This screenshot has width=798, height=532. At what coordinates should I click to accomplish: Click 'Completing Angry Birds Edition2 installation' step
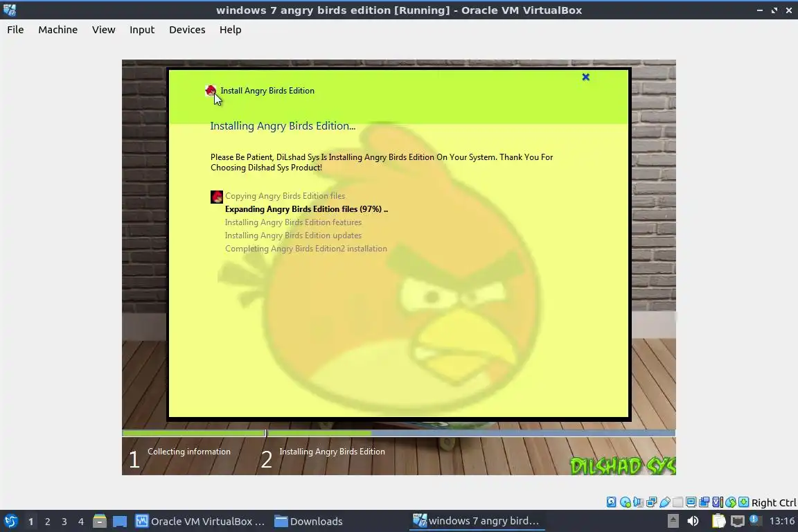point(306,249)
